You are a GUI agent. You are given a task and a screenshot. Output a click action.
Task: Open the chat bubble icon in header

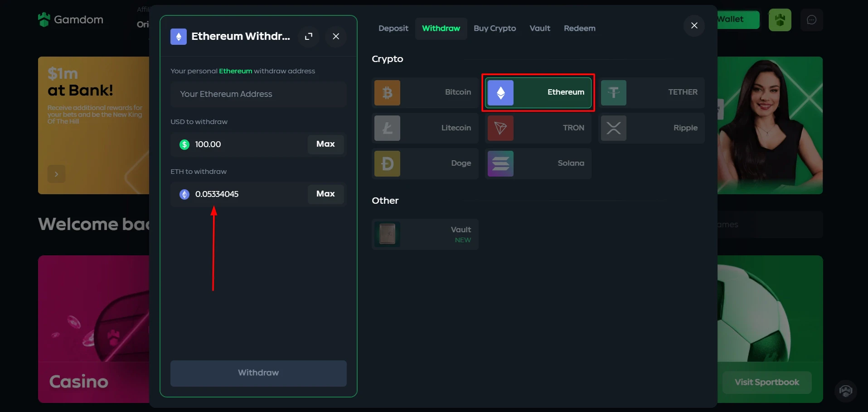coord(811,20)
